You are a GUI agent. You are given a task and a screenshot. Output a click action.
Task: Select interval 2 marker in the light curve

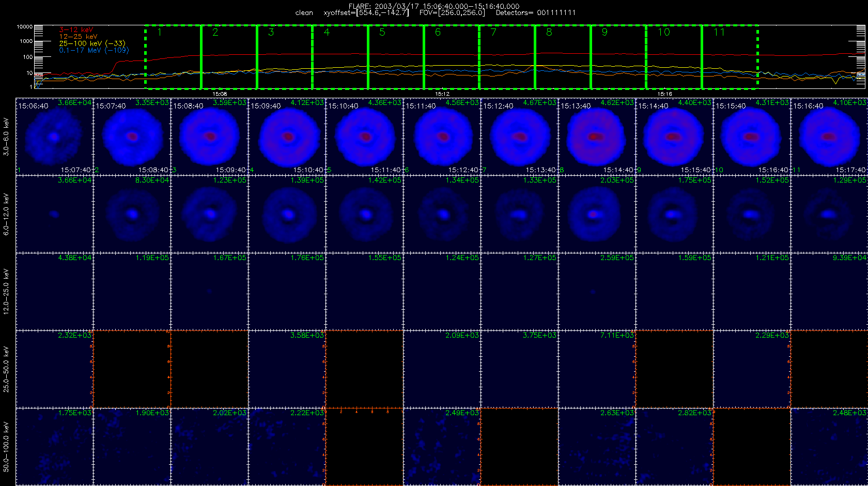coord(215,33)
